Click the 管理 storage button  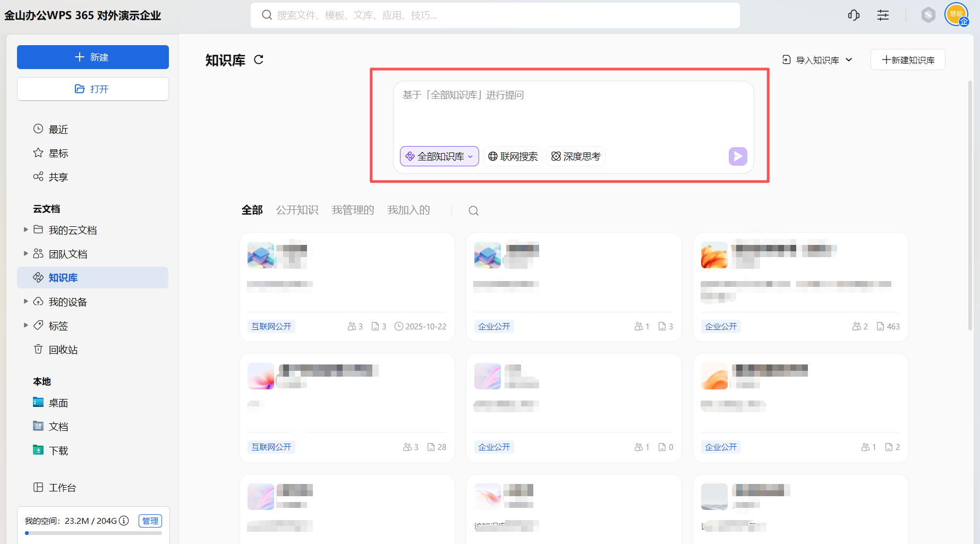point(150,521)
